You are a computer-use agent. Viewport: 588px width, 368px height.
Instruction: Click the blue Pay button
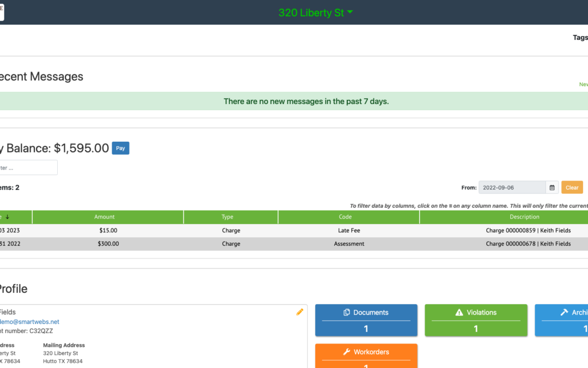pos(120,148)
